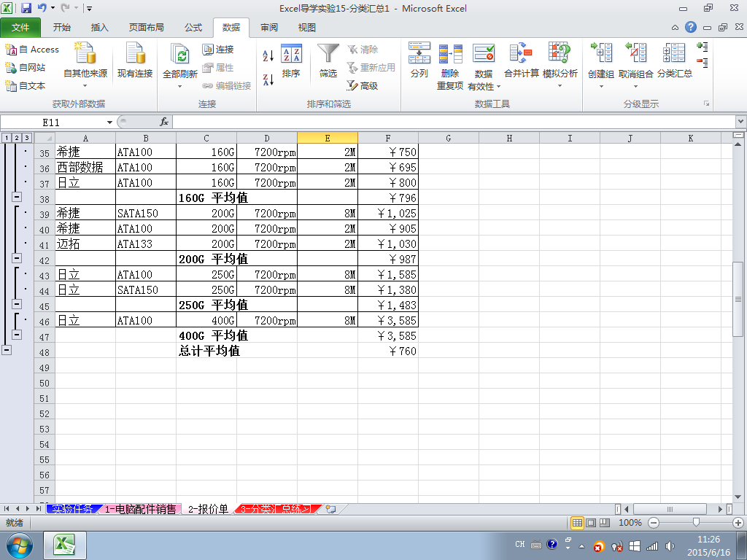Open the Group (创建组) dropdown arrow

[601, 86]
